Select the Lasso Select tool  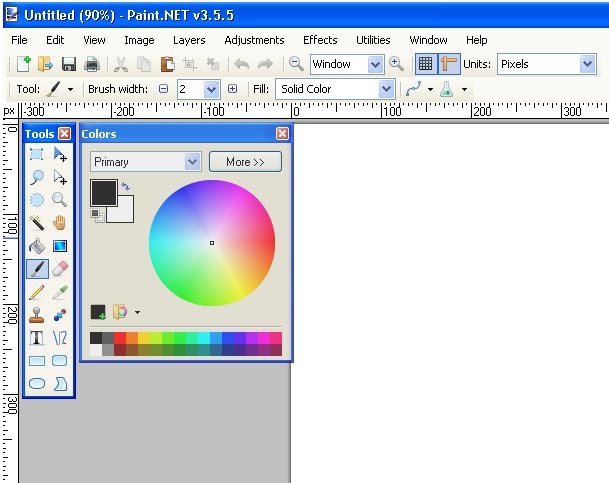pyautogui.click(x=37, y=177)
